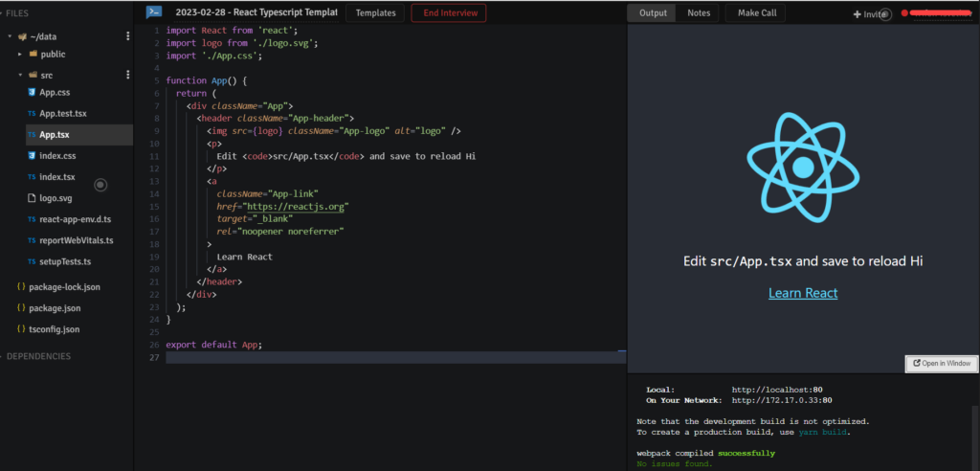Click the braces icon of tsconfig.json
This screenshot has height=471, width=980.
[x=21, y=329]
